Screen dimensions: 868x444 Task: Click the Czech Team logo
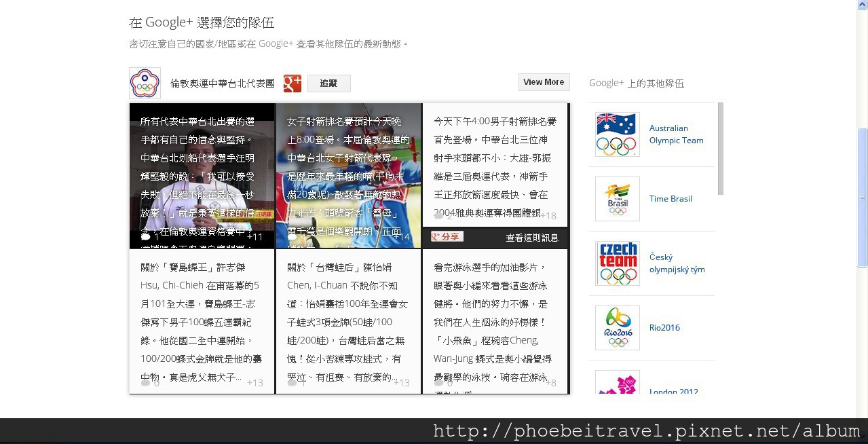click(617, 263)
